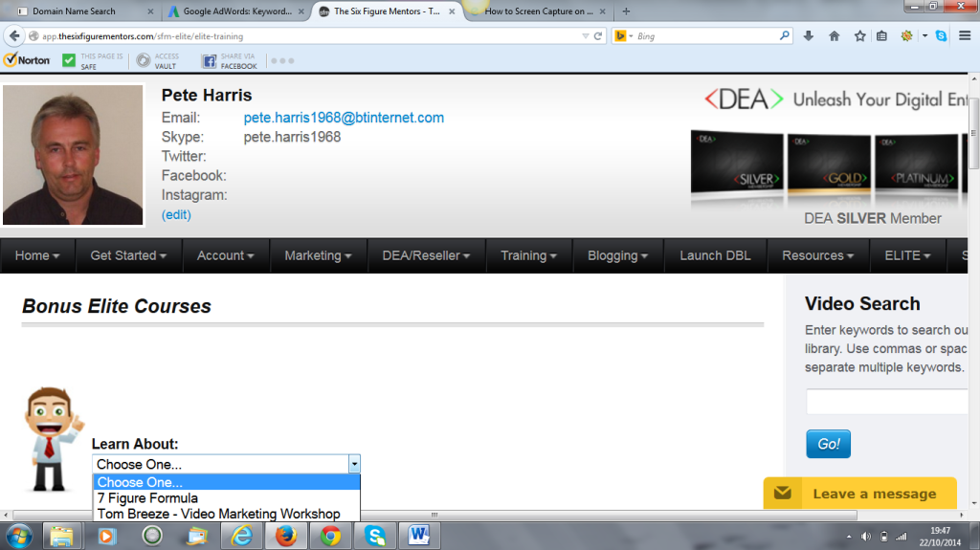
Task: Click in the Video Search keyword field
Action: point(887,401)
